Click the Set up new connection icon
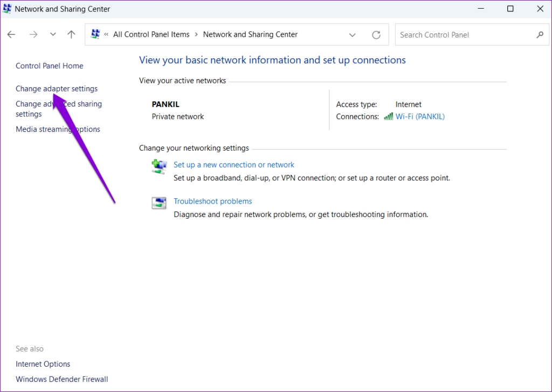 159,166
